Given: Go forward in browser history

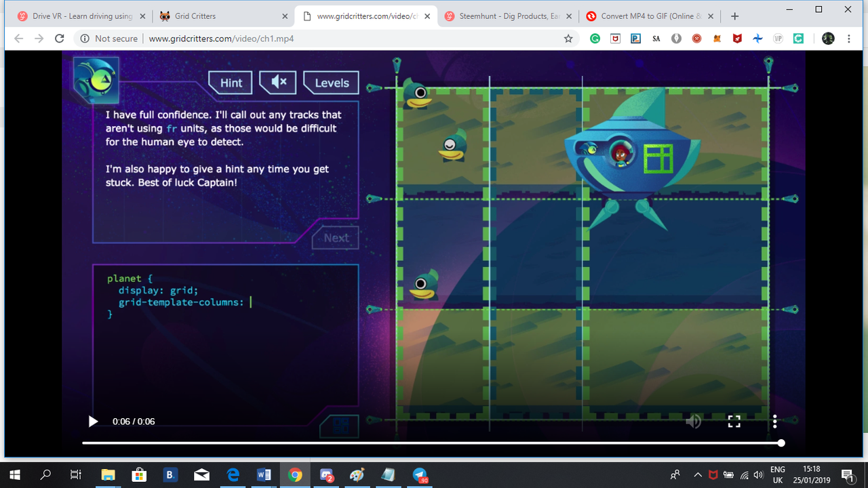Looking at the screenshot, I should coord(39,39).
